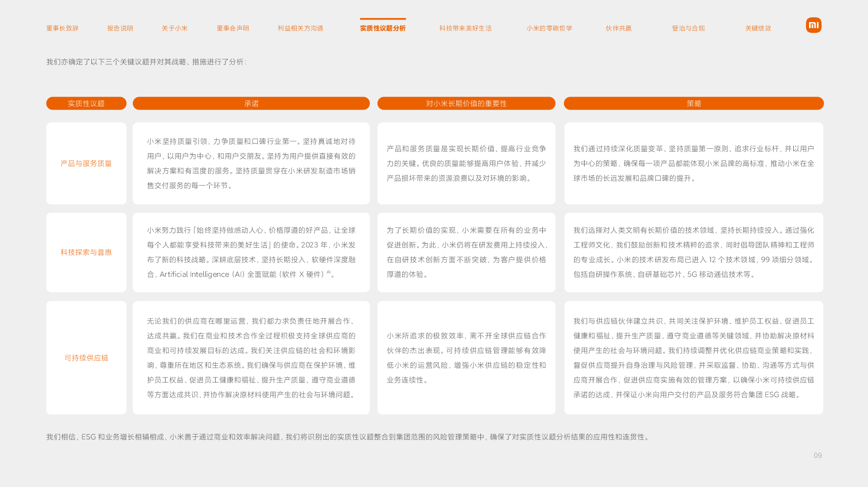Click the commitment text starting 无论我们的供应商在哪里运营
Screen dimensions: 868x487
(x=251, y=358)
